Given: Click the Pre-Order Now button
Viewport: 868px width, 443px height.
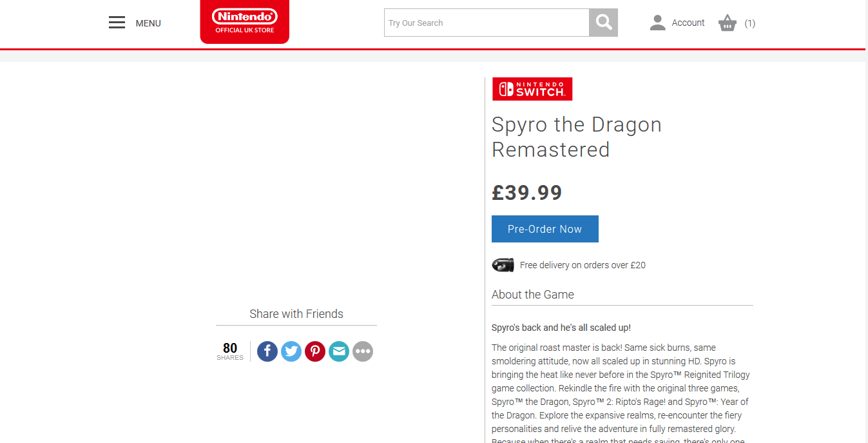Looking at the screenshot, I should click(545, 229).
